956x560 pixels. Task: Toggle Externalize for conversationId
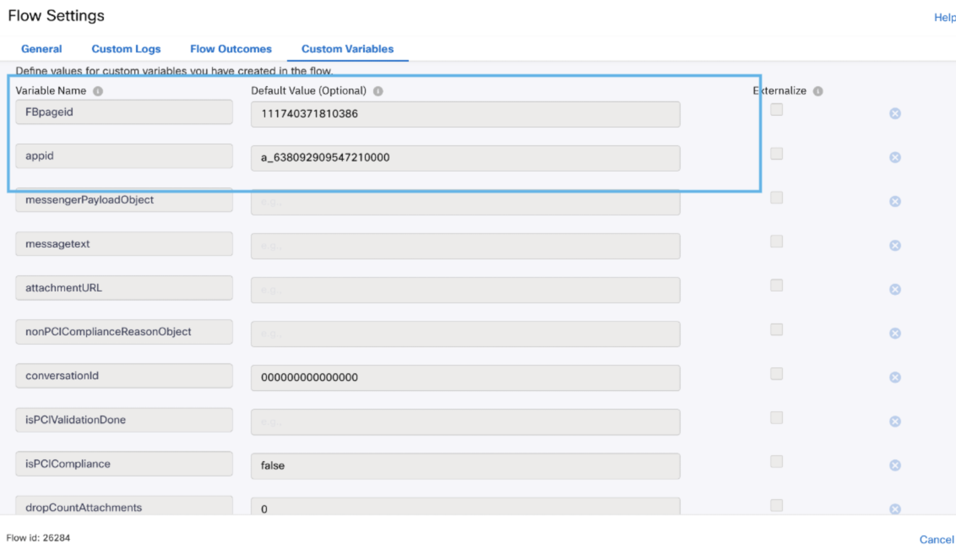pyautogui.click(x=777, y=374)
